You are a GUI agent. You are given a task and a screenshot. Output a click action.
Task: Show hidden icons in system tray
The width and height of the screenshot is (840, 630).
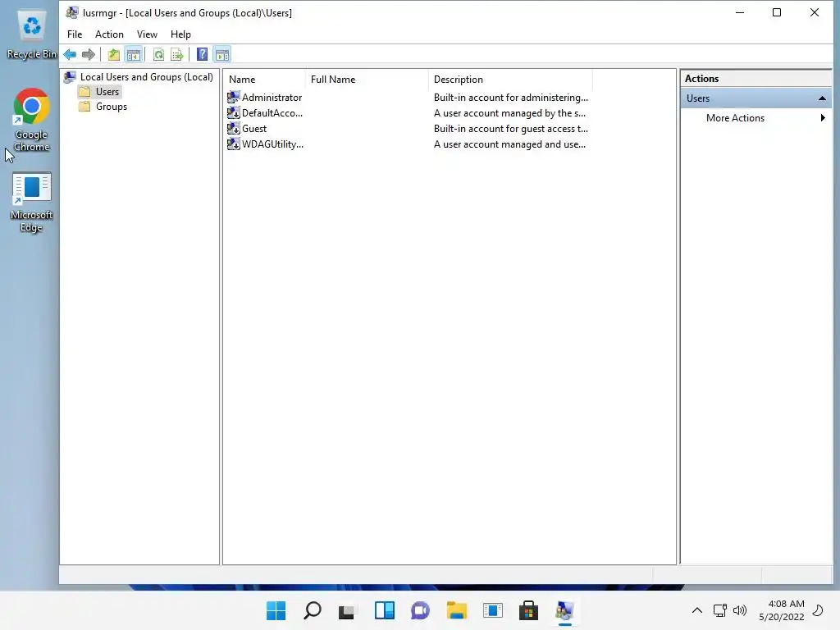tap(697, 610)
